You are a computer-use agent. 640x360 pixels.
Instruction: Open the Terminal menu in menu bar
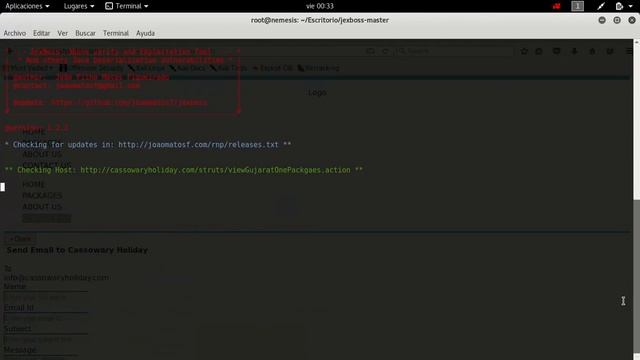point(116,33)
